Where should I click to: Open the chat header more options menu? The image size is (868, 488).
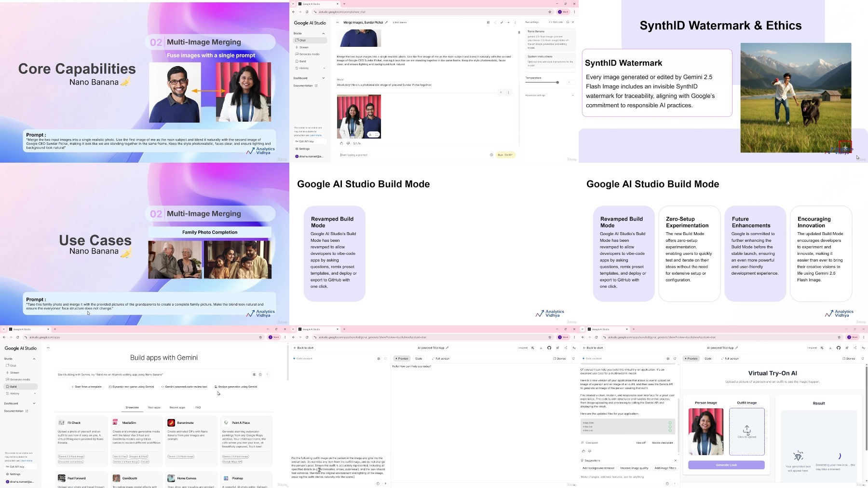[515, 22]
